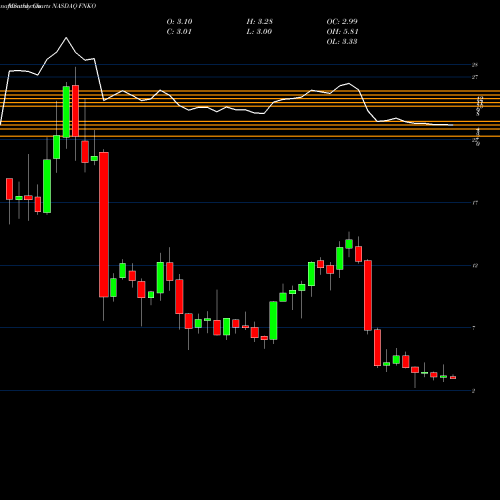This screenshot has width=500, height=500.
Task: Click the longest red candlestick body
Action: (x=104, y=224)
